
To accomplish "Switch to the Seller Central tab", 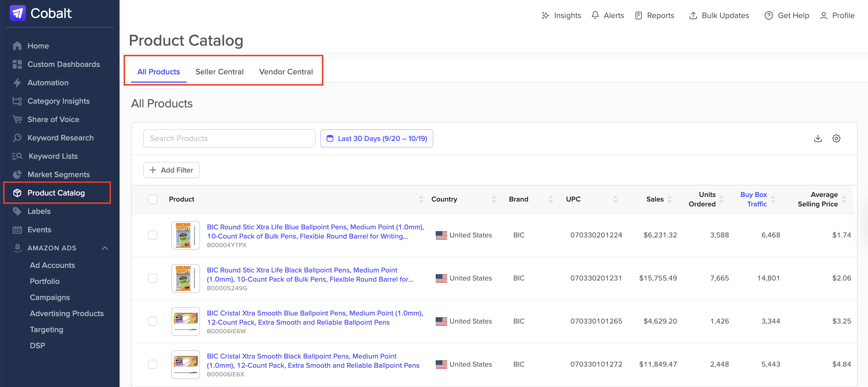I will (219, 72).
